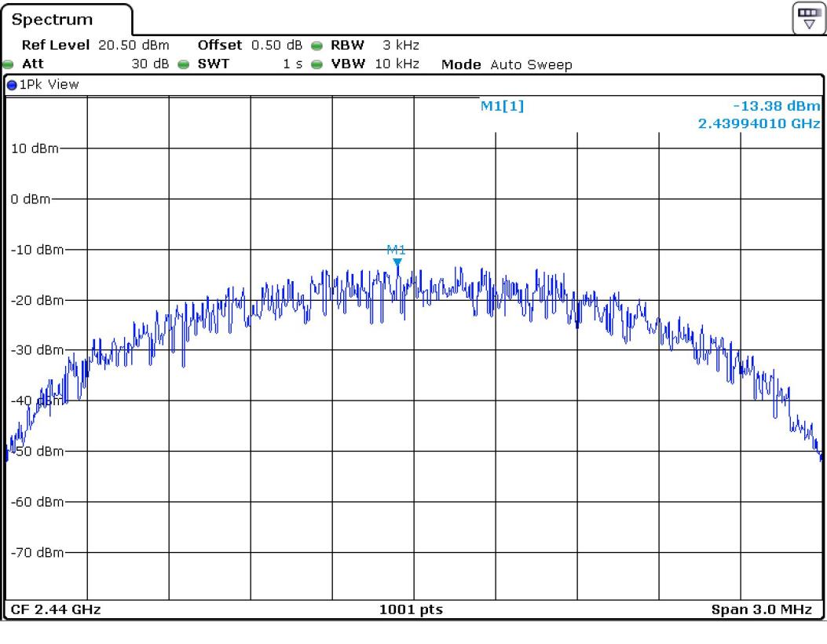Click the green dot next to Att
This screenshot has width=827, height=644.
click(8, 65)
